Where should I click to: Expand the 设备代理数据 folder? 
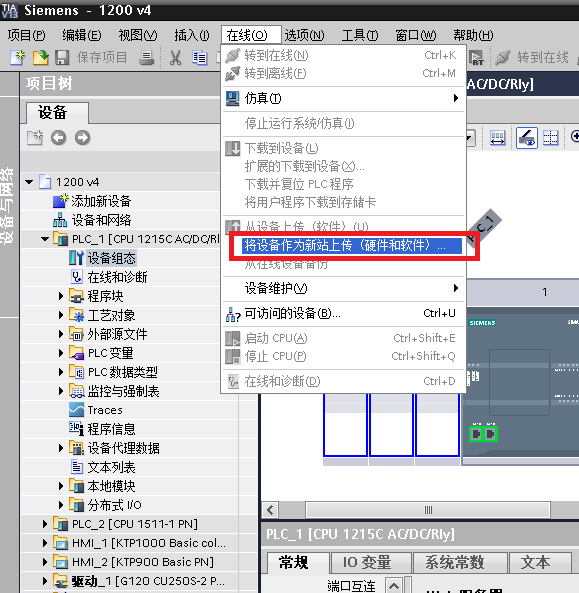[x=61, y=448]
